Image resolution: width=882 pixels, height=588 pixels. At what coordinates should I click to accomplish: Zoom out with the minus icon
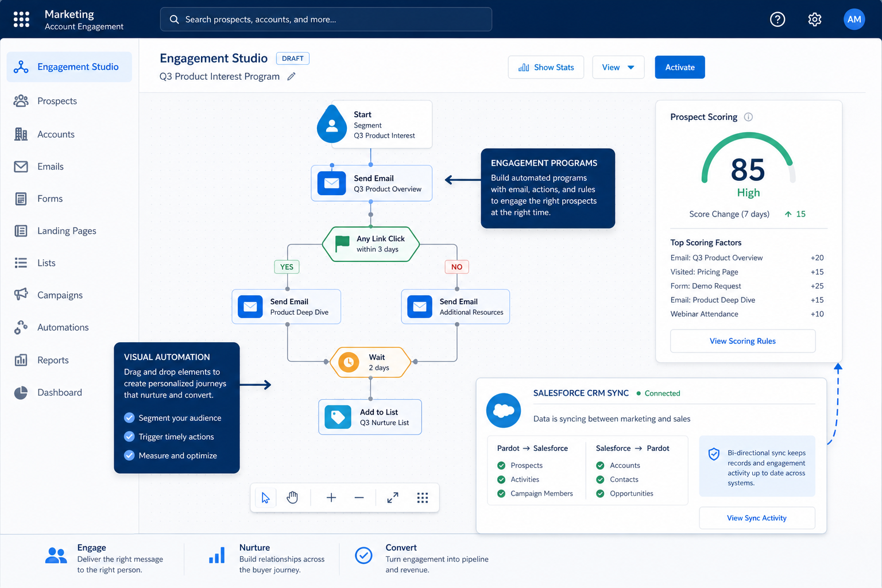tap(359, 498)
